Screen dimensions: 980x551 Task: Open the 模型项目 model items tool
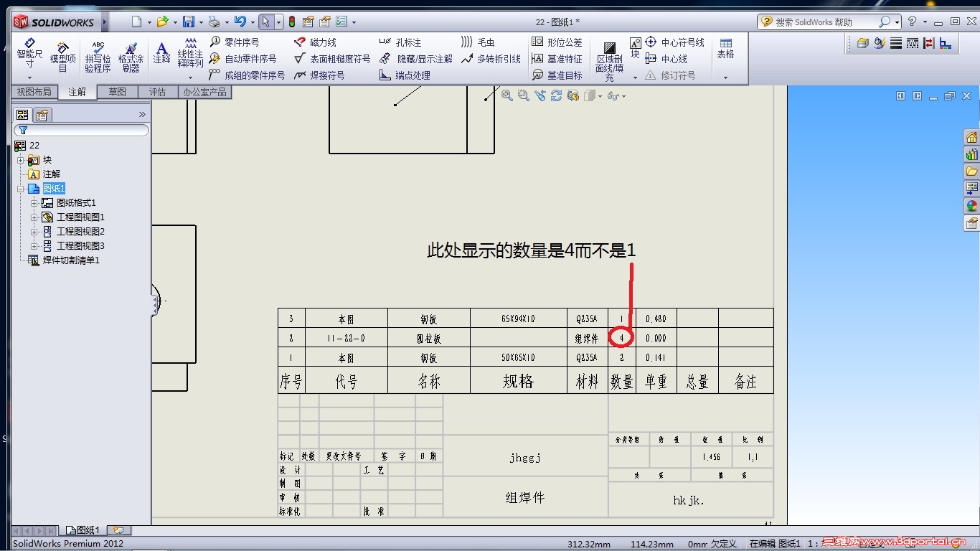pos(63,57)
